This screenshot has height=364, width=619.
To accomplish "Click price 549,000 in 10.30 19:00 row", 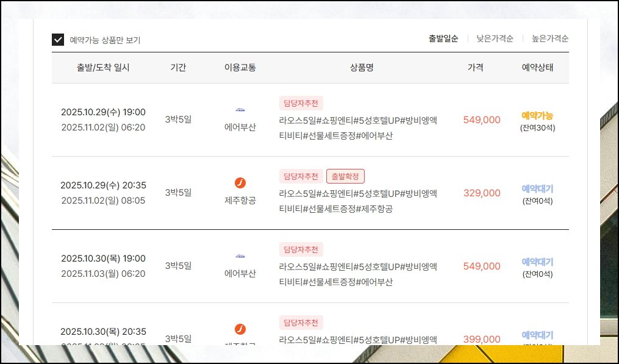I will tap(482, 266).
